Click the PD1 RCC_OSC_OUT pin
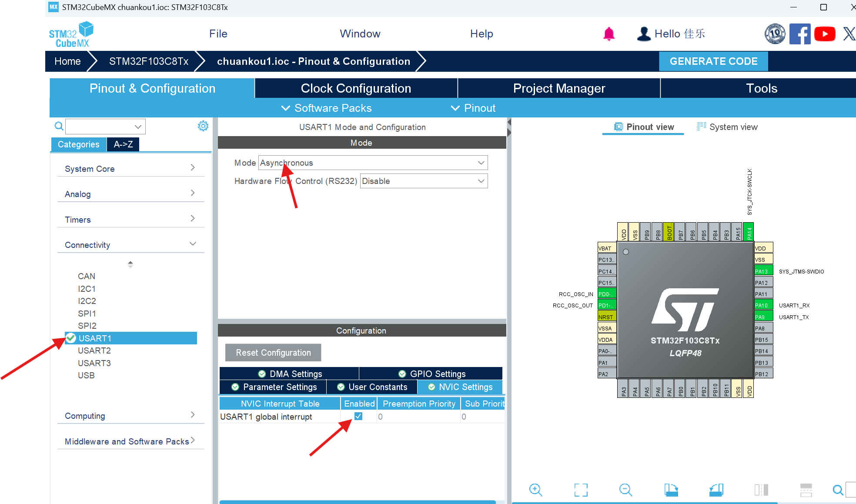856x504 pixels. (607, 305)
